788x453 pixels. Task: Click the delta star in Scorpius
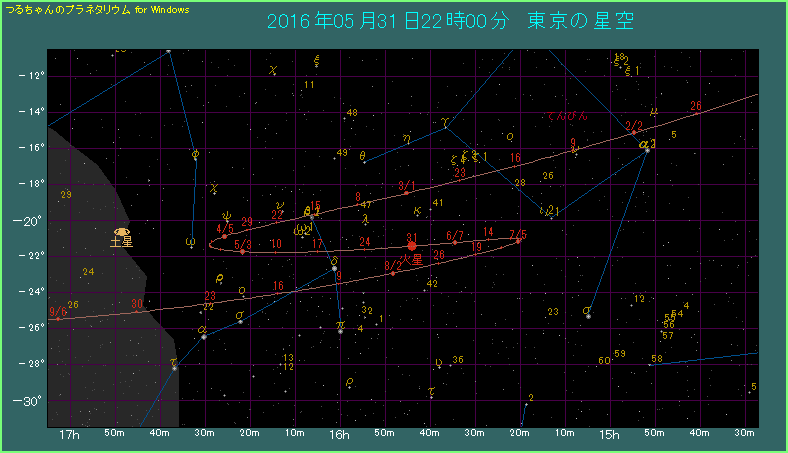(334, 266)
